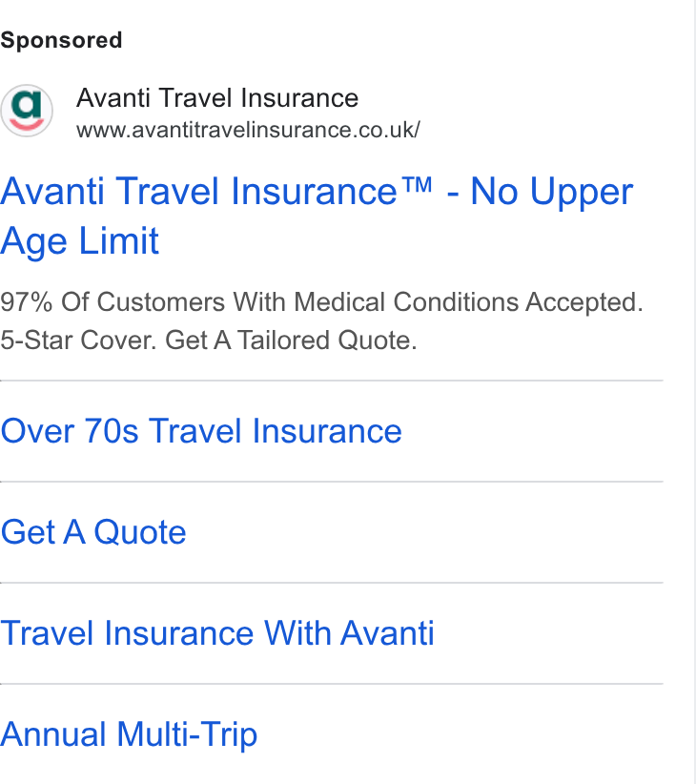This screenshot has width=696, height=784.
Task: Click the Avanti green 'a' logo icon
Action: [x=27, y=110]
